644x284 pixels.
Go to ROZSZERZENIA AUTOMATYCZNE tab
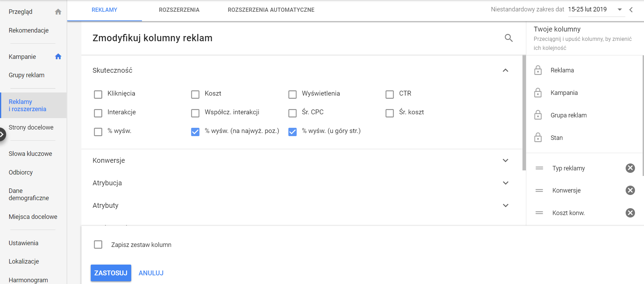(271, 10)
